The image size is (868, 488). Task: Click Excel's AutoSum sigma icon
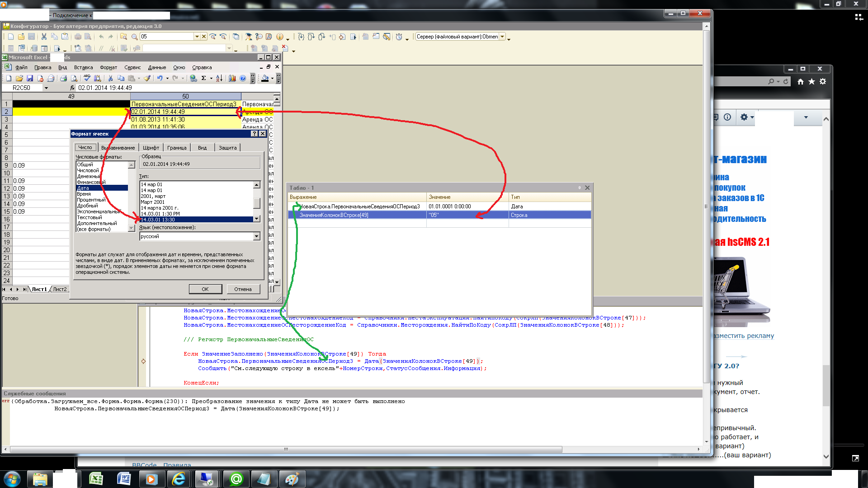click(204, 78)
